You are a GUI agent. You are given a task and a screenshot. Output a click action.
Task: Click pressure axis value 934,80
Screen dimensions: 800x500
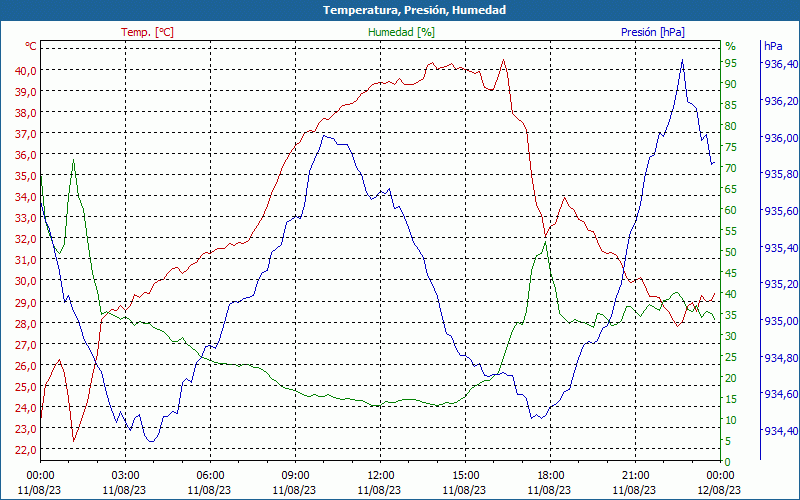[780, 358]
